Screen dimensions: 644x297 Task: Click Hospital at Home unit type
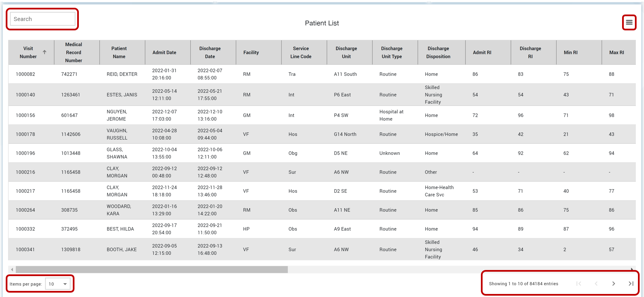(x=391, y=115)
